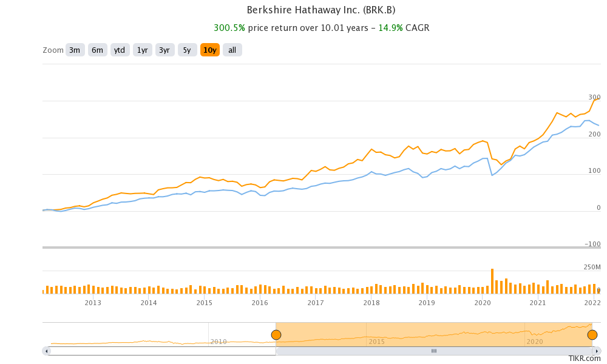
Task: Set chart zoom to 3m
Action: [x=75, y=50]
